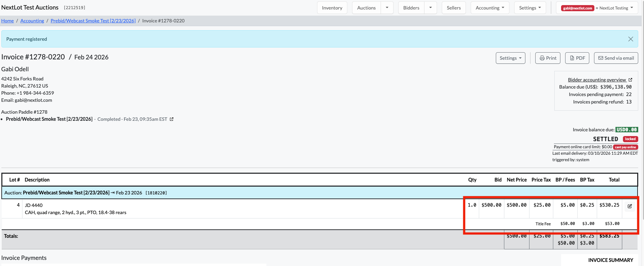This screenshot has height=266, width=644.
Task: Click the USD0.00 balance badge
Action: coord(627,130)
